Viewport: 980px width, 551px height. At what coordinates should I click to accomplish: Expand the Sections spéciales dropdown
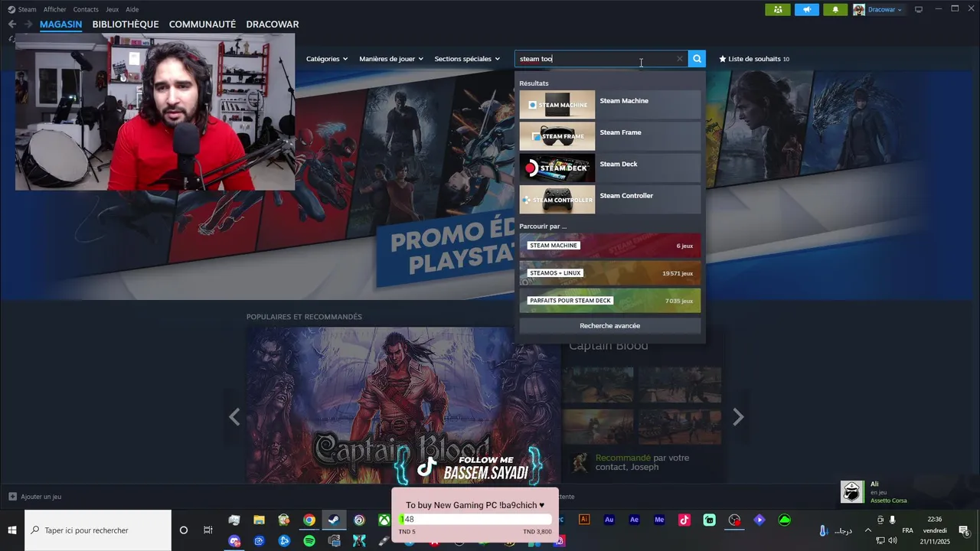click(467, 59)
